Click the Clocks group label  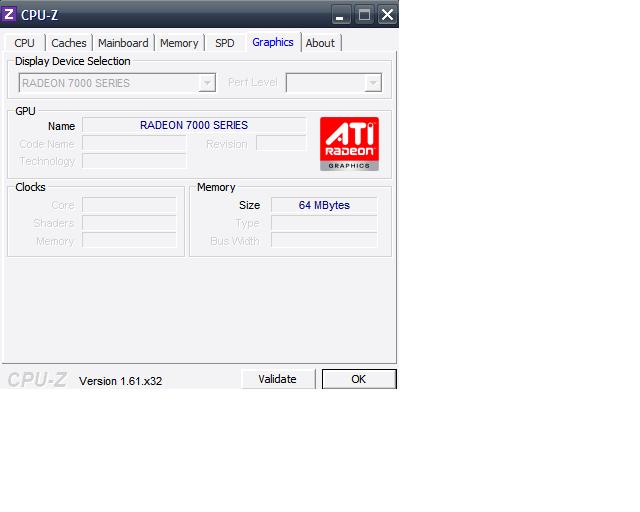click(30, 187)
